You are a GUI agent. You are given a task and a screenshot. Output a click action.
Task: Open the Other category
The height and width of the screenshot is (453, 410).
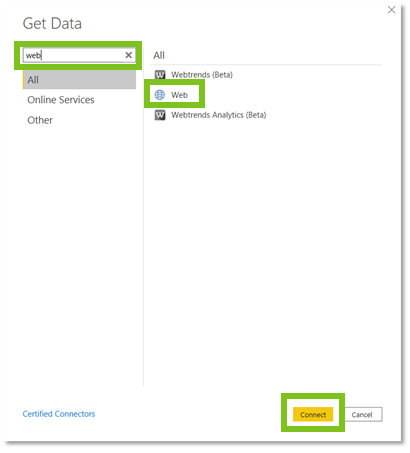tap(40, 120)
